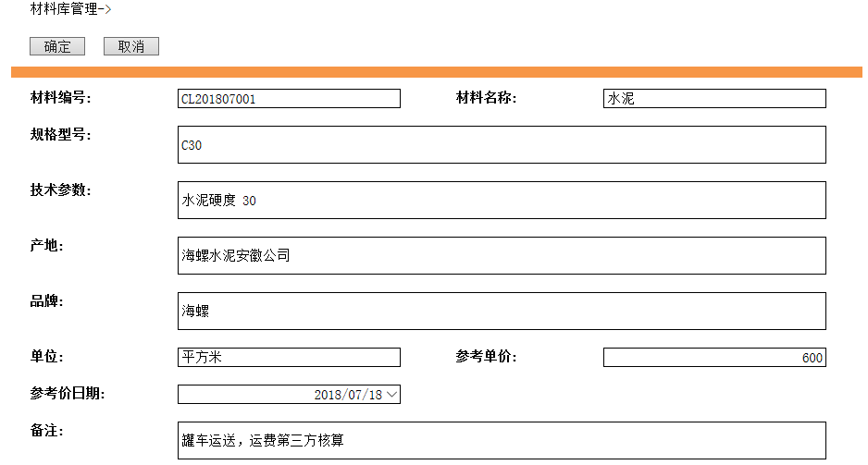Click the 规格型号: label
This screenshot has height=465, width=868.
click(60, 135)
